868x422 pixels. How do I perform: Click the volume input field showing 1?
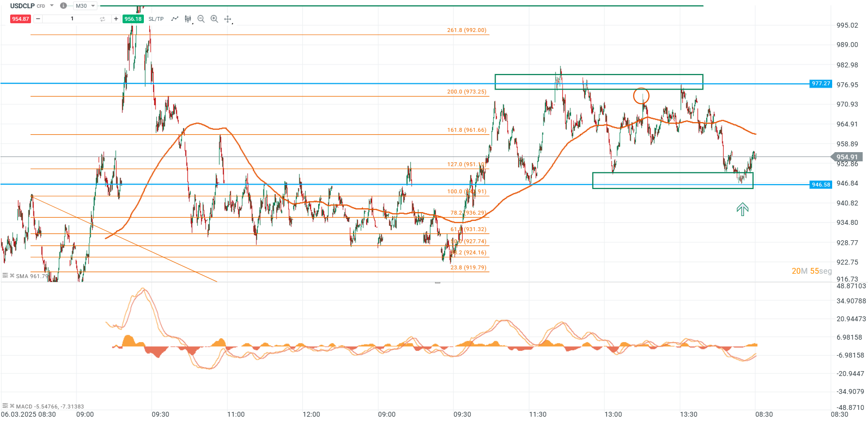tap(72, 19)
